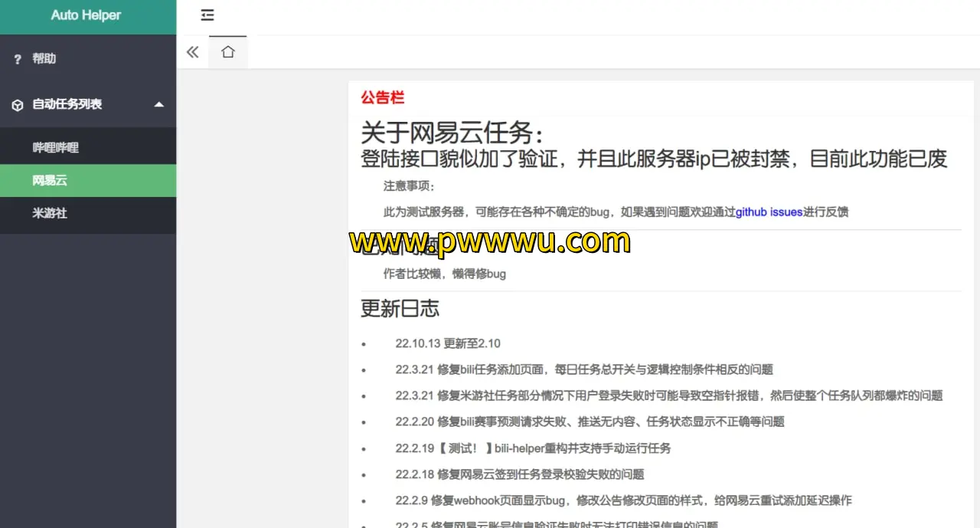Image resolution: width=980 pixels, height=528 pixels.
Task: Click the cube icon beside 自动任务列表
Action: pos(18,105)
